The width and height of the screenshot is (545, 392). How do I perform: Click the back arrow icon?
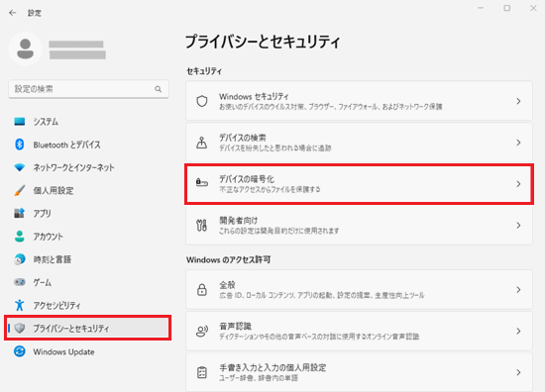[13, 13]
